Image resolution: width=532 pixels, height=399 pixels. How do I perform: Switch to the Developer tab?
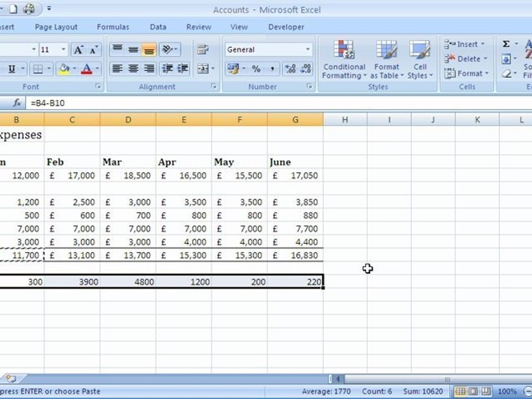point(287,27)
